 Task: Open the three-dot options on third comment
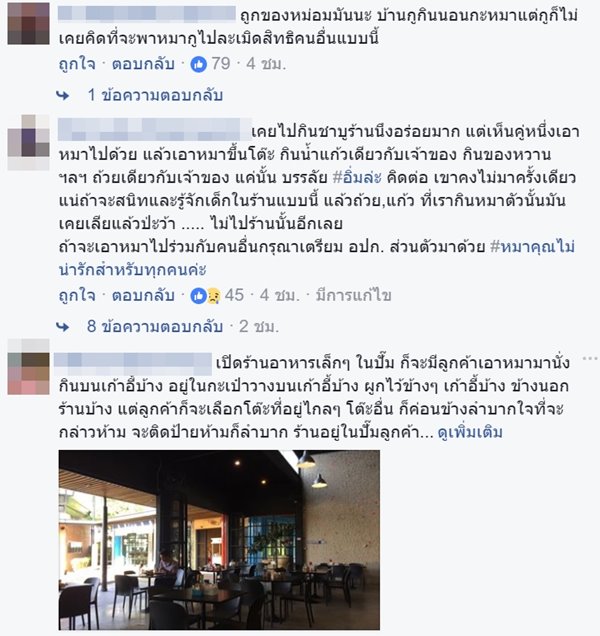[589, 358]
